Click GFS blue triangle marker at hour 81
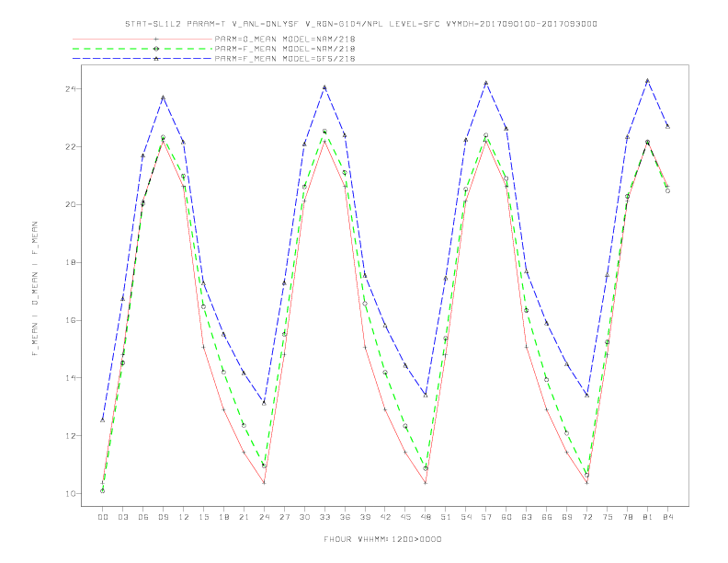 [x=648, y=81]
